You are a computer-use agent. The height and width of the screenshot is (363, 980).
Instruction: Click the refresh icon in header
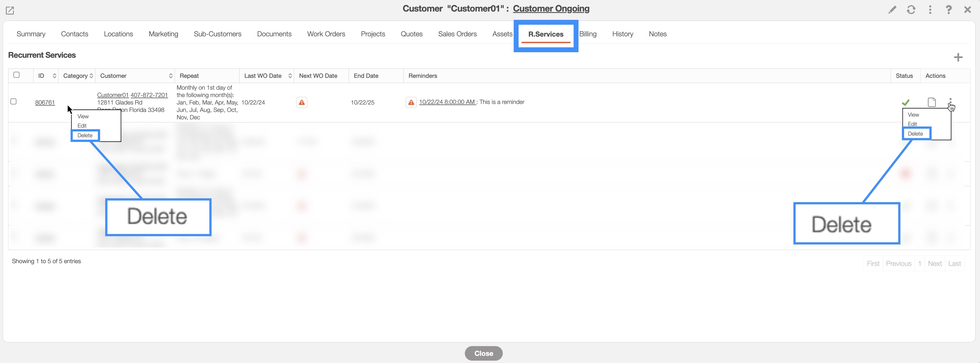point(911,10)
